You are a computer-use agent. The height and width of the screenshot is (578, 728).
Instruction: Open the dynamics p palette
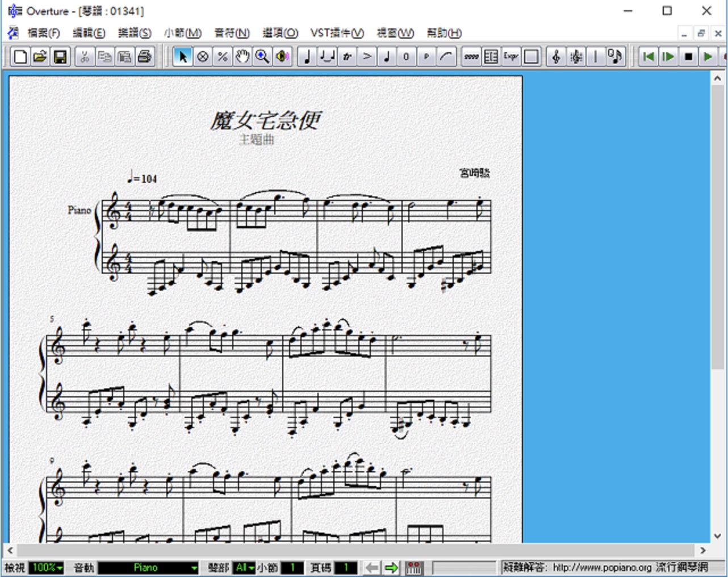click(x=426, y=57)
